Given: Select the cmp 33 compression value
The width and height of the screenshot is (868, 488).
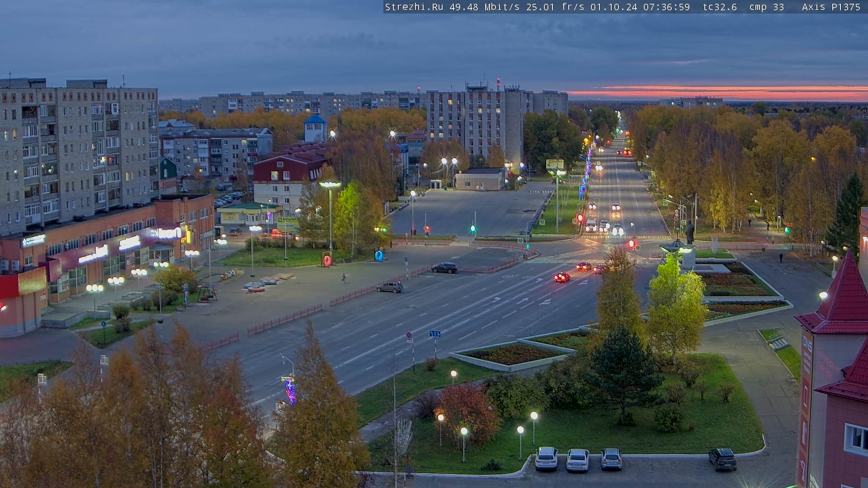Looking at the screenshot, I should point(767,7).
